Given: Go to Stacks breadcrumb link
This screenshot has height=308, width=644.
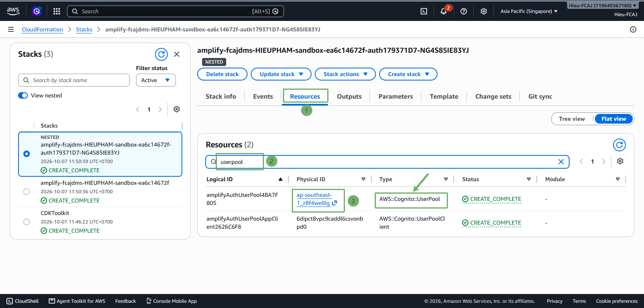Looking at the screenshot, I should (x=84, y=29).
